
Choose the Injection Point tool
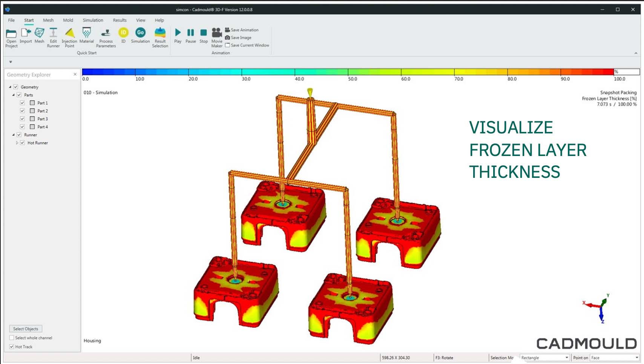tap(69, 33)
